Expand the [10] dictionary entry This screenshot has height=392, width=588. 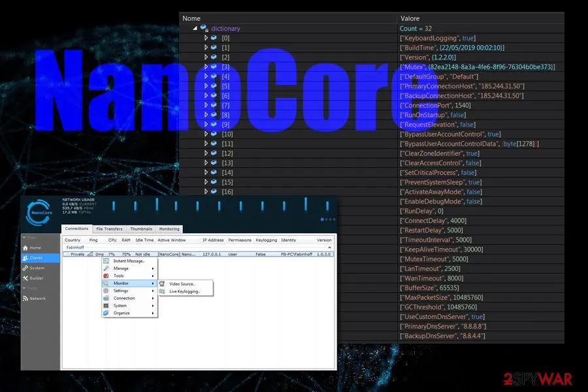tap(206, 134)
